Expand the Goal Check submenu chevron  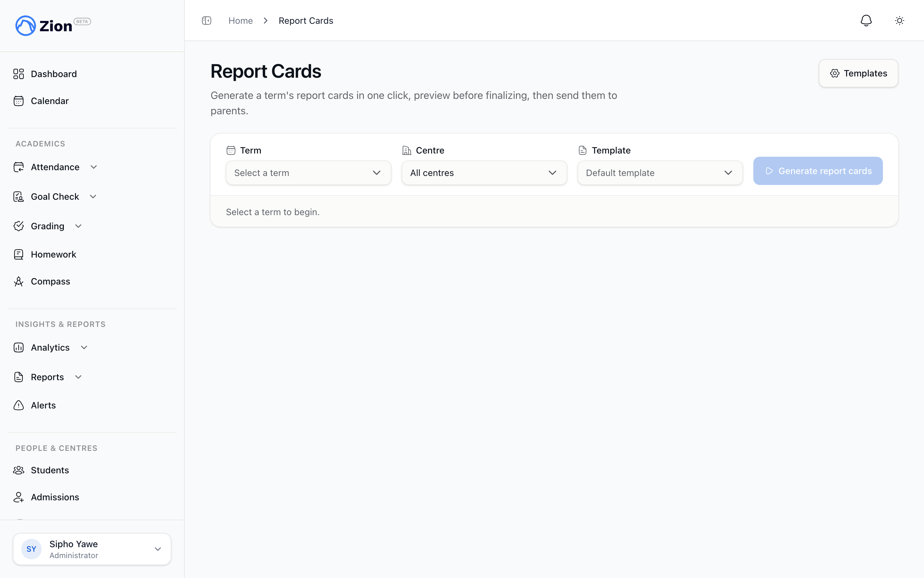[93, 197]
